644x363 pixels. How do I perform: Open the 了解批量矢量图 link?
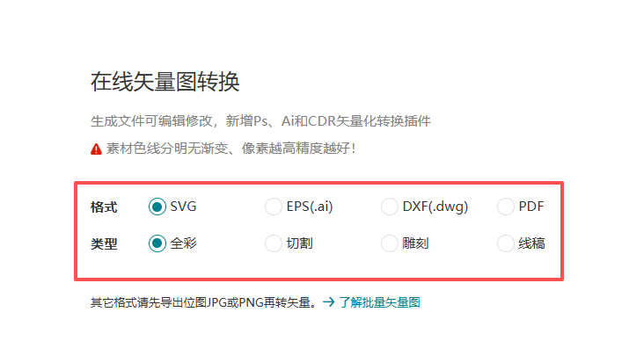click(379, 302)
